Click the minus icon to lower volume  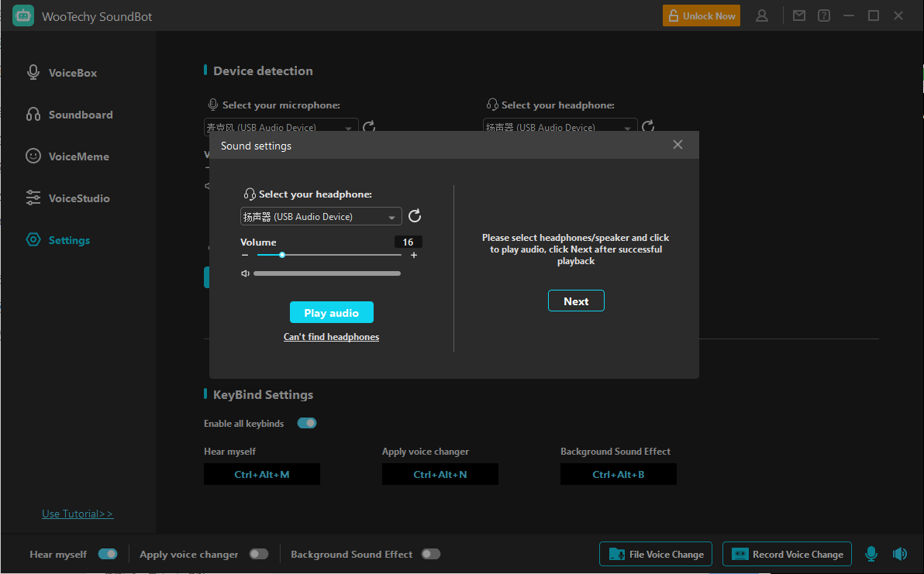tap(245, 255)
